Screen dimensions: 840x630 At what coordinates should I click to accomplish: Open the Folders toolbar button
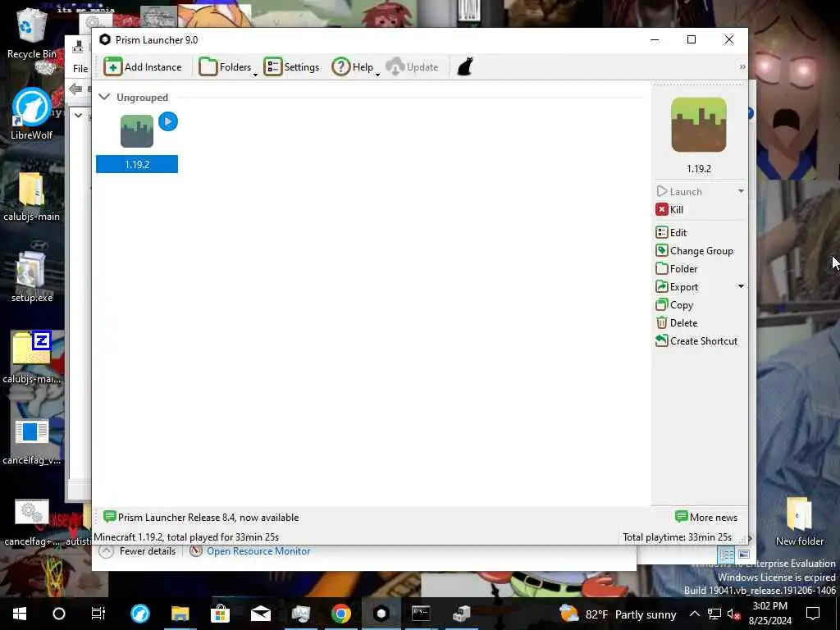click(225, 67)
